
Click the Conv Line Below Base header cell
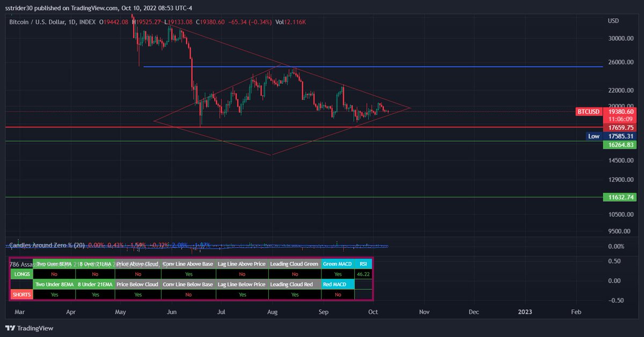click(188, 284)
